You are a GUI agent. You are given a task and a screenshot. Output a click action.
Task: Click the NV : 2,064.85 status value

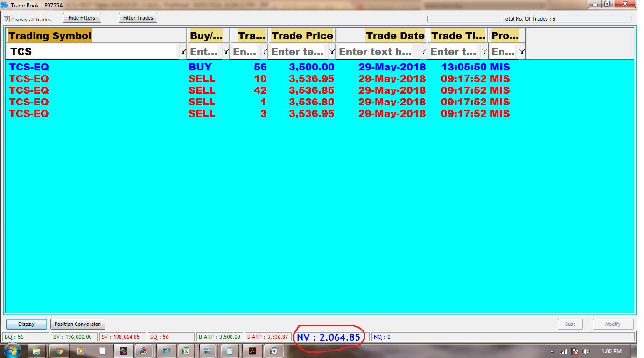(x=329, y=337)
